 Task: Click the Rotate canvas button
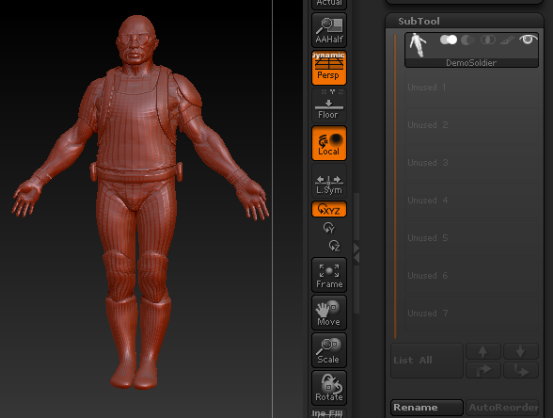pyautogui.click(x=329, y=388)
